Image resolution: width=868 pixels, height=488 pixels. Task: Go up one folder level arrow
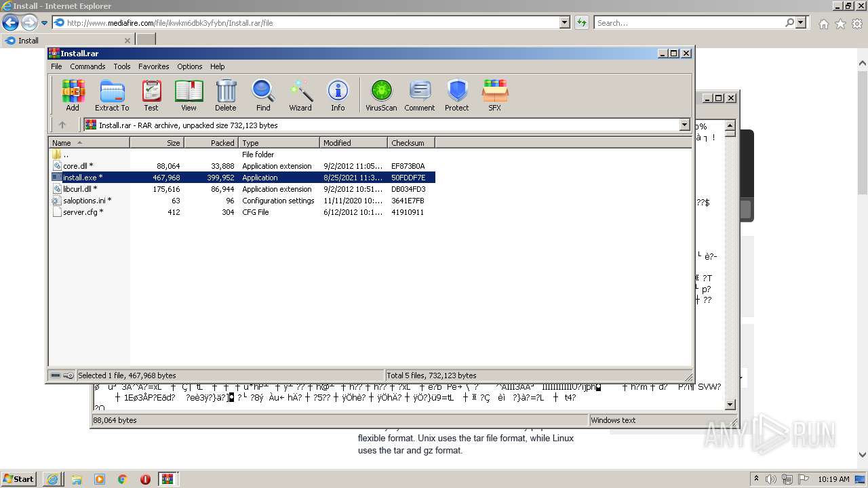click(x=62, y=125)
